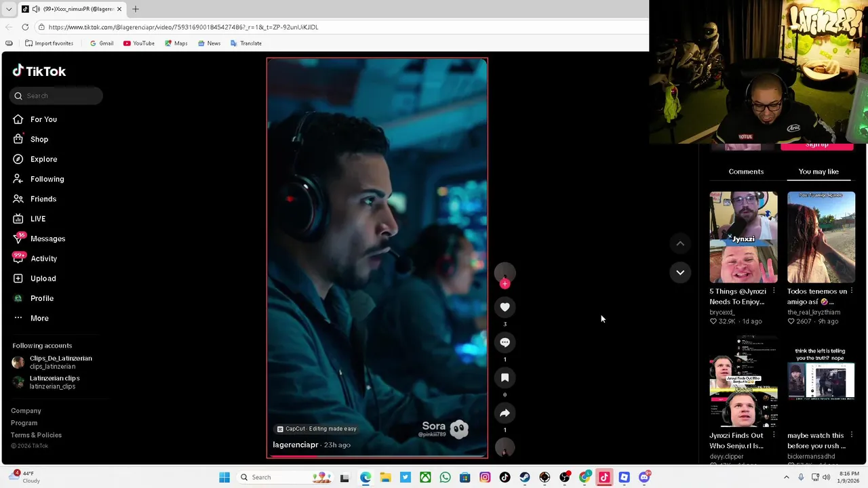This screenshot has width=868, height=488.
Task: Click the taskbar Search box
Action: tap(285, 477)
